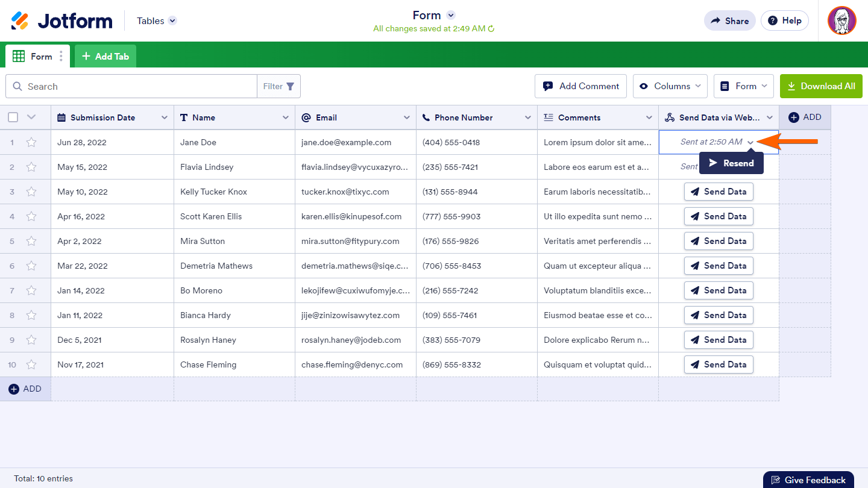Click the phone icon in Phone Number header
868x488 pixels.
click(x=426, y=117)
